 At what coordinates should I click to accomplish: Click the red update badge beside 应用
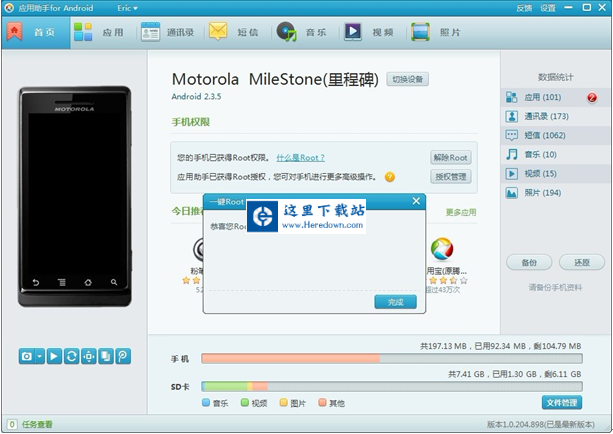pos(592,97)
